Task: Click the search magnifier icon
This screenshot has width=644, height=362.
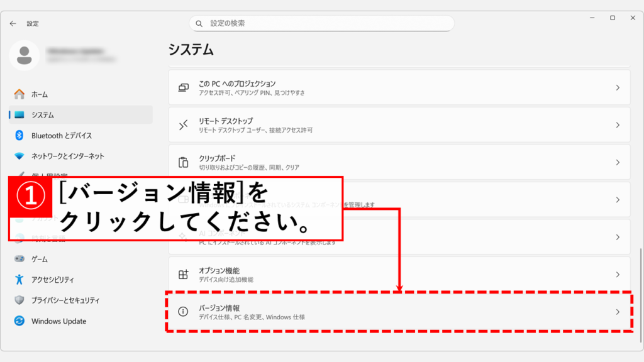Action: tap(199, 23)
